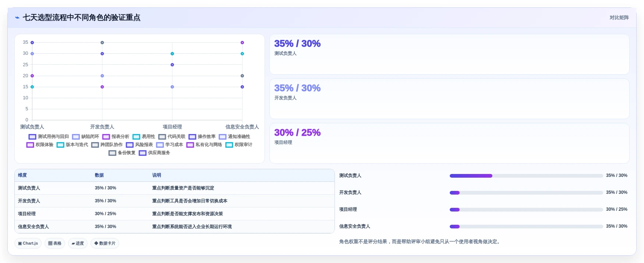Open the 30% / 25% 项目经理 data card
This screenshot has width=644, height=263.
pos(449,143)
